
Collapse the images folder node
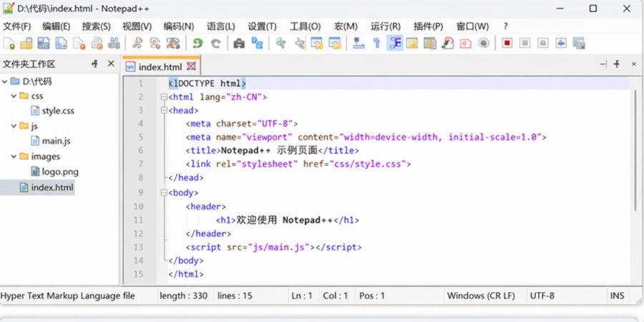pos(14,157)
